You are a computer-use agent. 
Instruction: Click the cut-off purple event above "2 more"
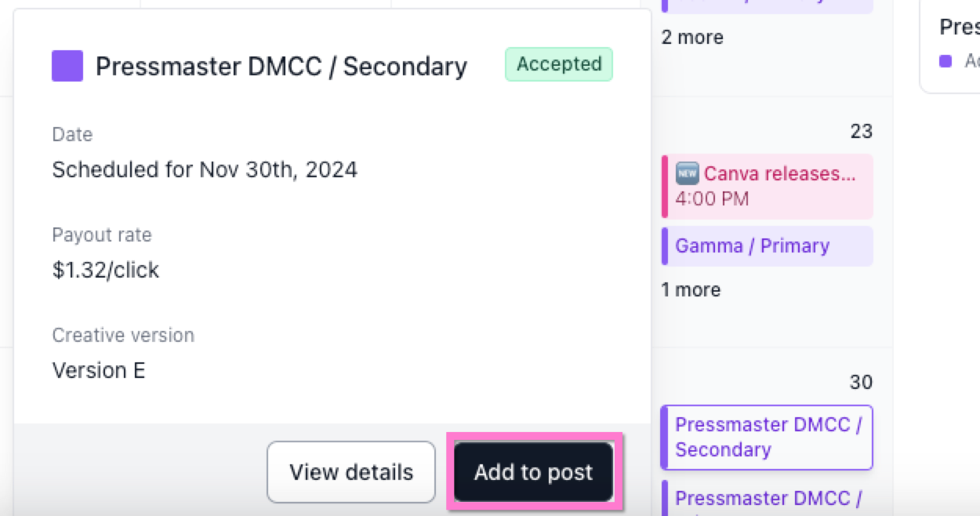click(x=767, y=4)
